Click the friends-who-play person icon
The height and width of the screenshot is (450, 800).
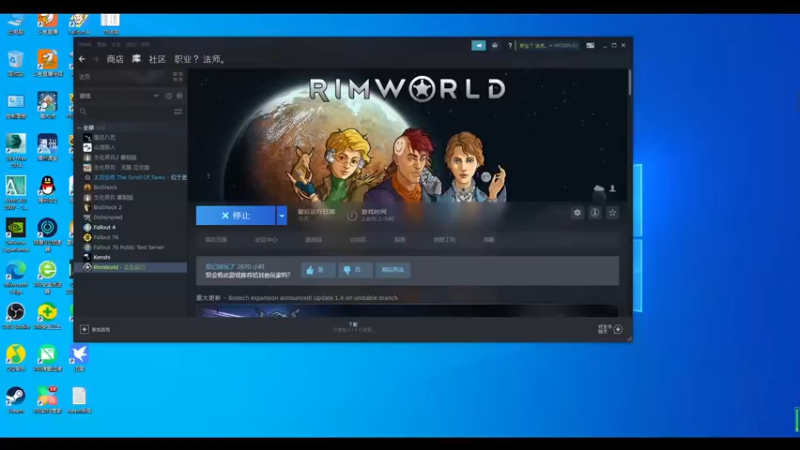click(613, 189)
